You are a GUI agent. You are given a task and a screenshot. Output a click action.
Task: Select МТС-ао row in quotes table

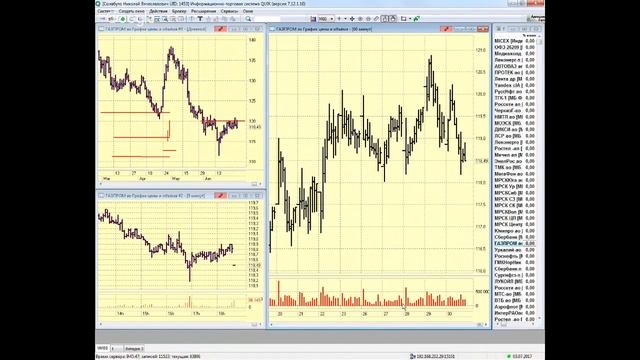coord(515,294)
